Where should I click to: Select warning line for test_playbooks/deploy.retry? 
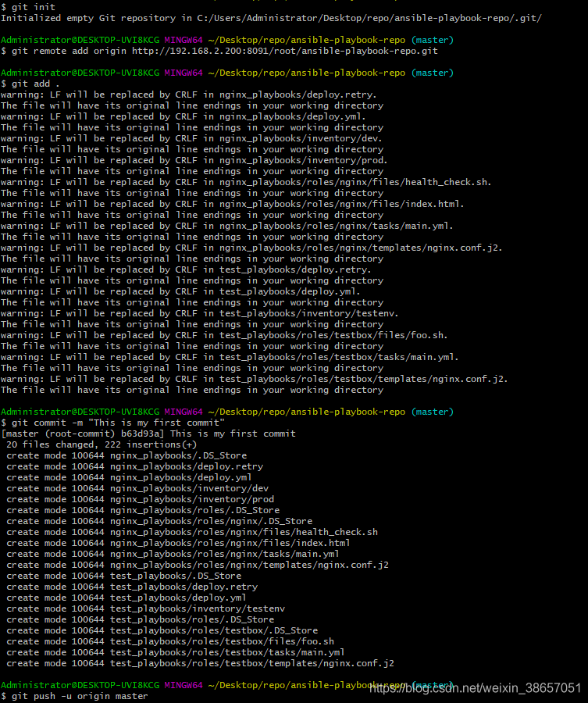click(186, 269)
